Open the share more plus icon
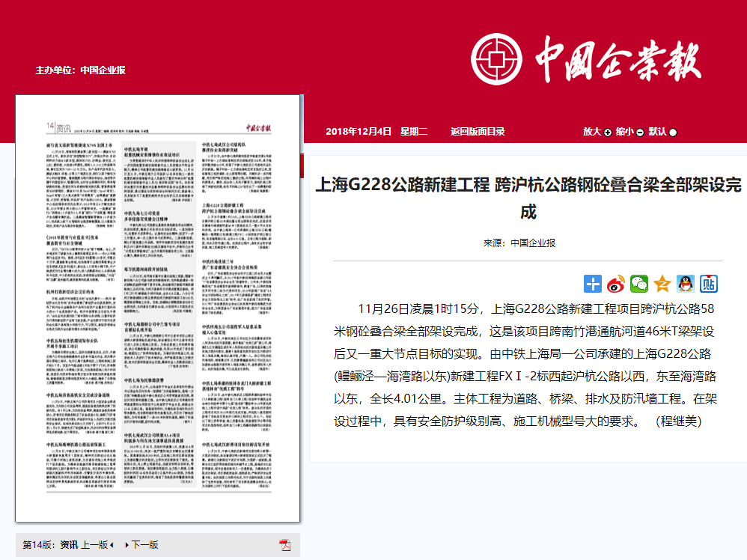Screen dimensions: 747x560 [x=593, y=284]
